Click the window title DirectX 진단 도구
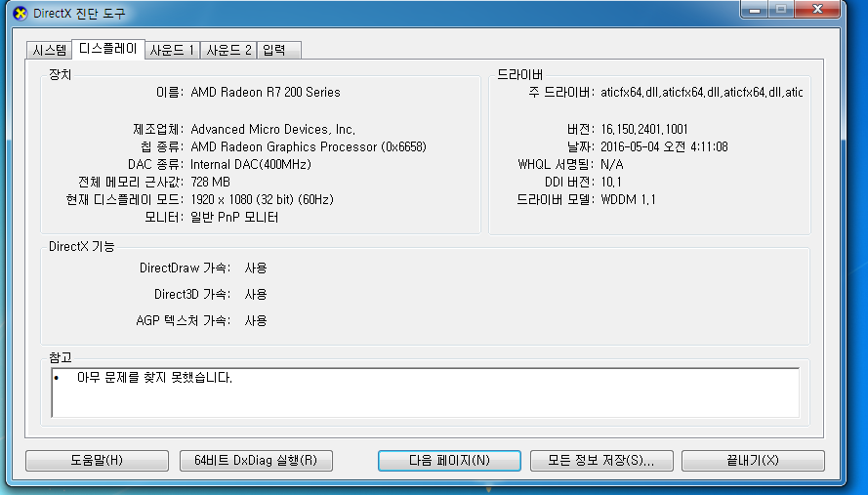Image resolution: width=868 pixels, height=495 pixels. pyautogui.click(x=79, y=14)
